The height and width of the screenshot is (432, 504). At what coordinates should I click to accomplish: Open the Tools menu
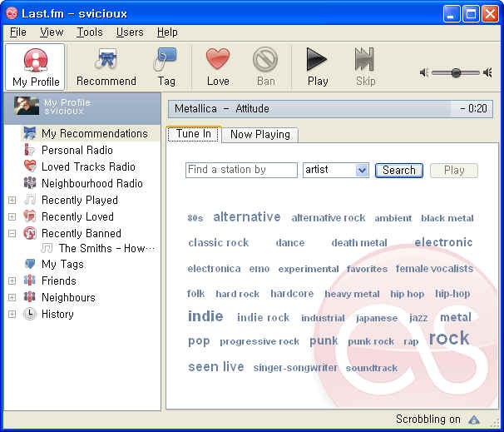[x=90, y=32]
